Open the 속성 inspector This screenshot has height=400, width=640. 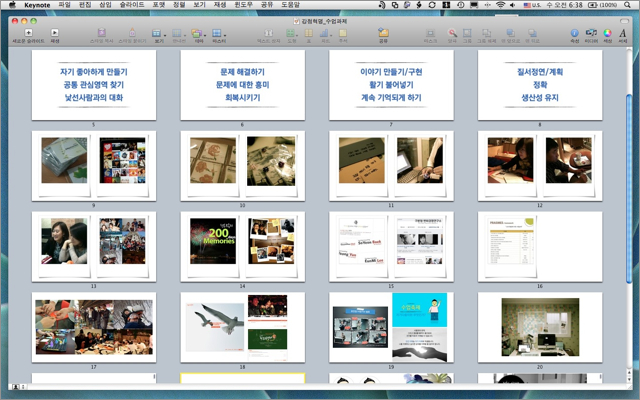[574, 36]
